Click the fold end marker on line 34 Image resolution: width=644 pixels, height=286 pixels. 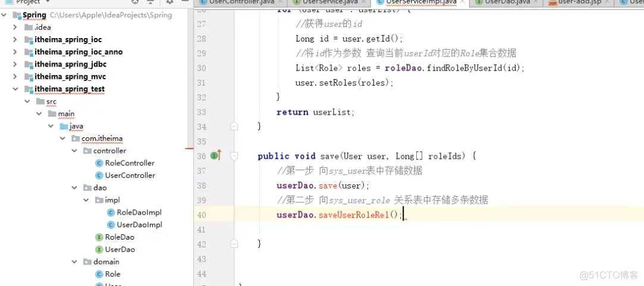point(234,127)
